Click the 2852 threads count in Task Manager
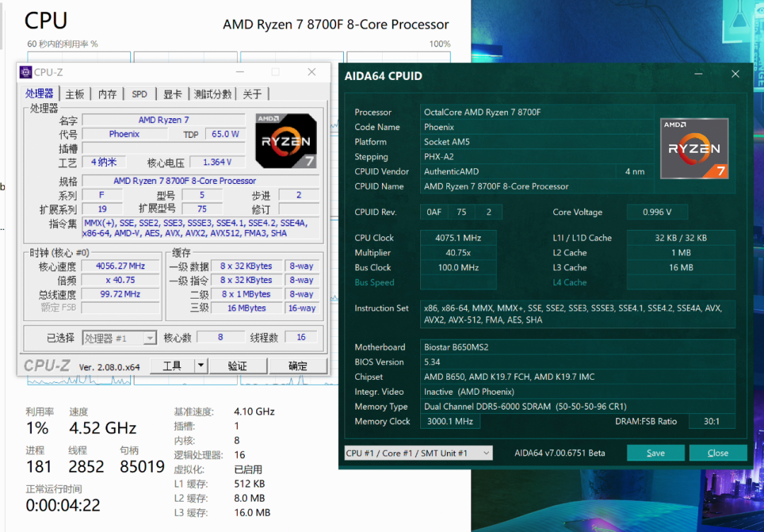Image resolution: width=764 pixels, height=532 pixels. (x=86, y=467)
